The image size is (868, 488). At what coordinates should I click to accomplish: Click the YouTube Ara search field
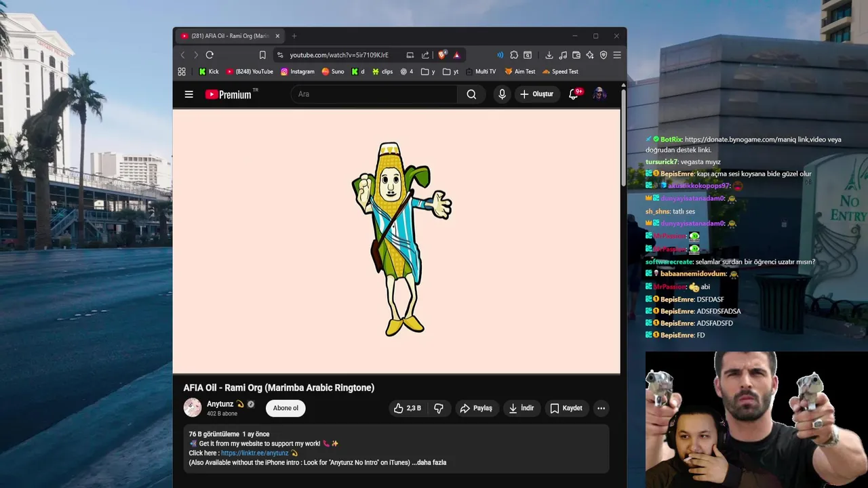click(x=375, y=94)
